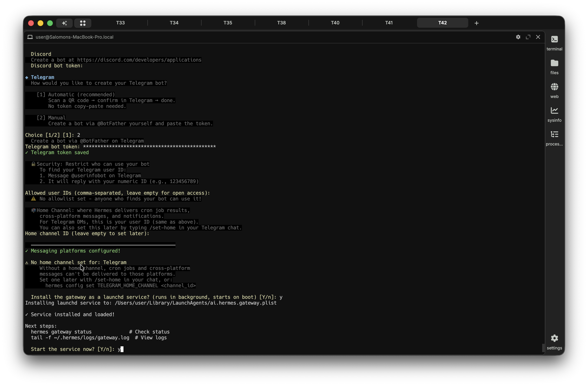Show the sysinfo chart panel
The height and width of the screenshot is (386, 588).
[x=554, y=114]
